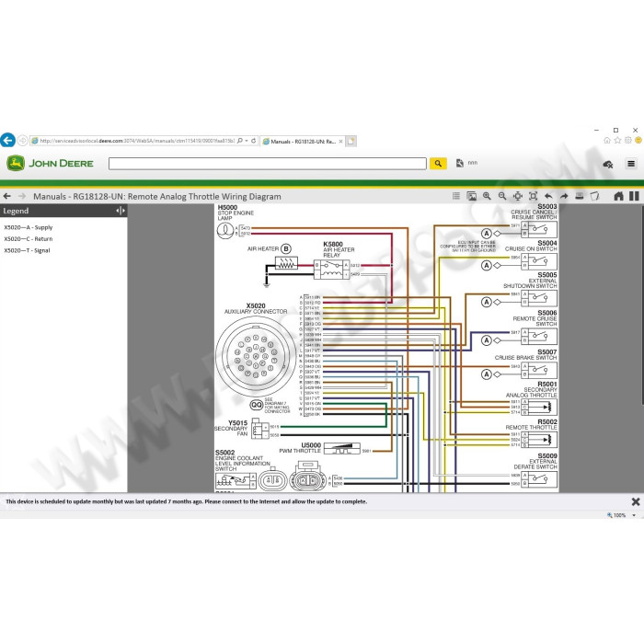The height and width of the screenshot is (644, 644).
Task: Click the manual forward arrow beside title
Action: coord(22,196)
